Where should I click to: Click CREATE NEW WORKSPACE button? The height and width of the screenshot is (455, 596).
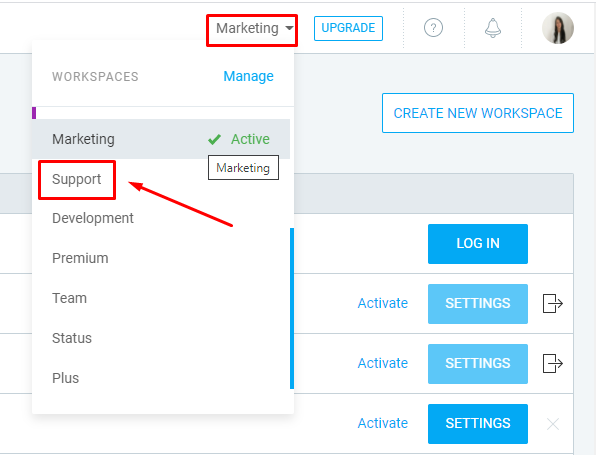[x=478, y=113]
